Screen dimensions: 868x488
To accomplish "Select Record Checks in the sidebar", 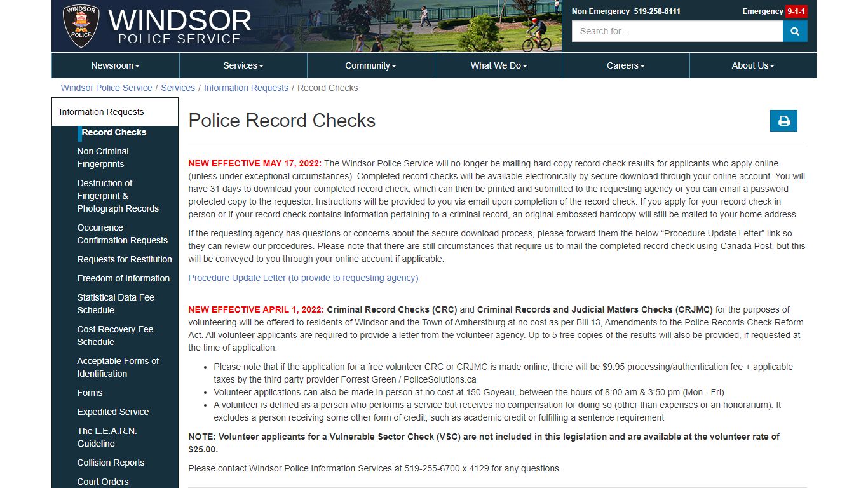I will tap(114, 132).
